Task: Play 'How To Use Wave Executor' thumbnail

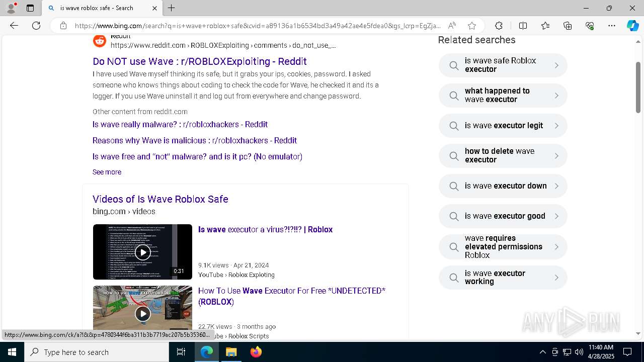Action: [142, 309]
